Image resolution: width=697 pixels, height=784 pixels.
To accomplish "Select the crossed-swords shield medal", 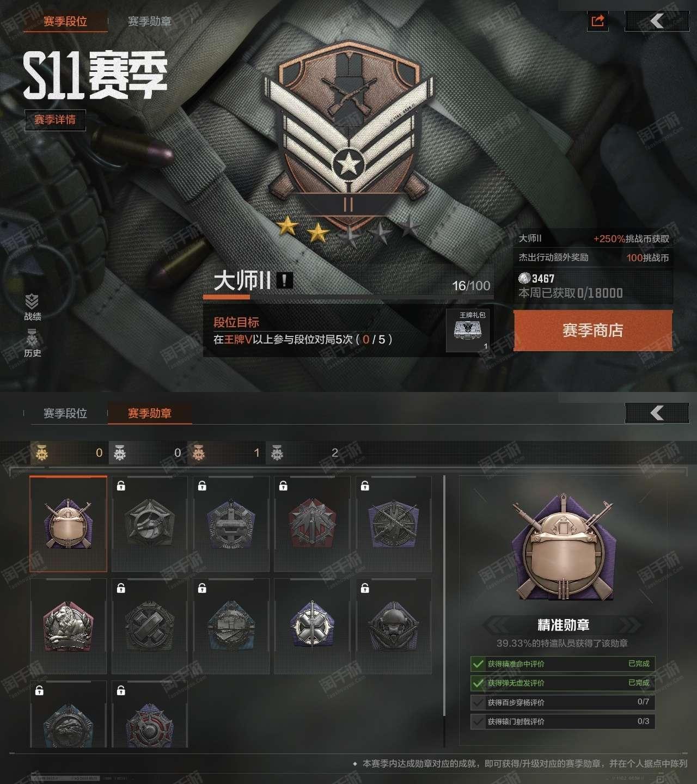I will tap(312, 626).
